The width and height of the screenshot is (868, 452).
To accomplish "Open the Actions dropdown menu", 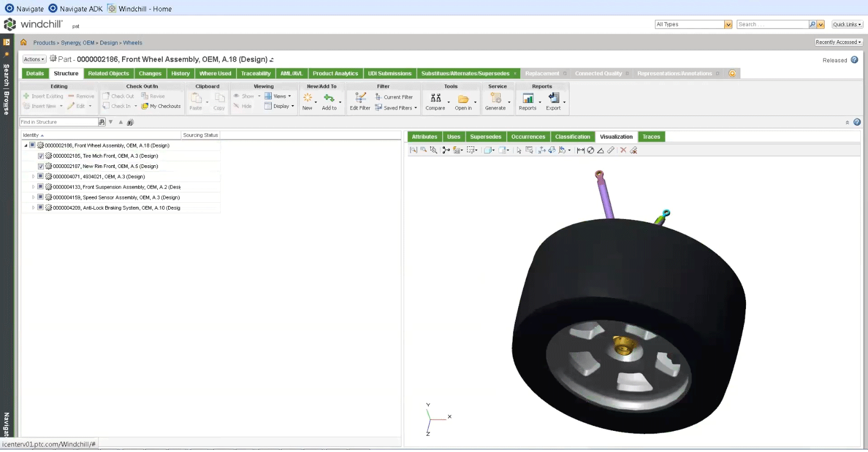I will click(x=34, y=60).
